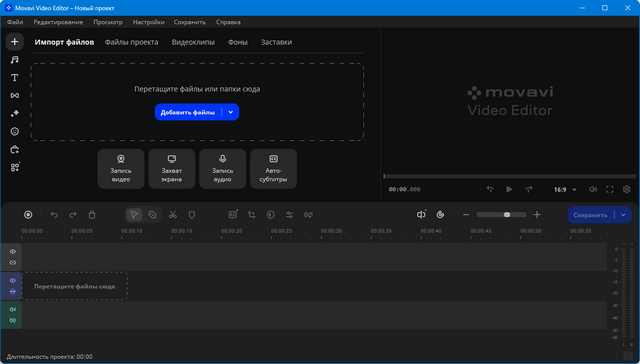Open the preview settings gear icon
This screenshot has width=640, height=364.
point(627,189)
